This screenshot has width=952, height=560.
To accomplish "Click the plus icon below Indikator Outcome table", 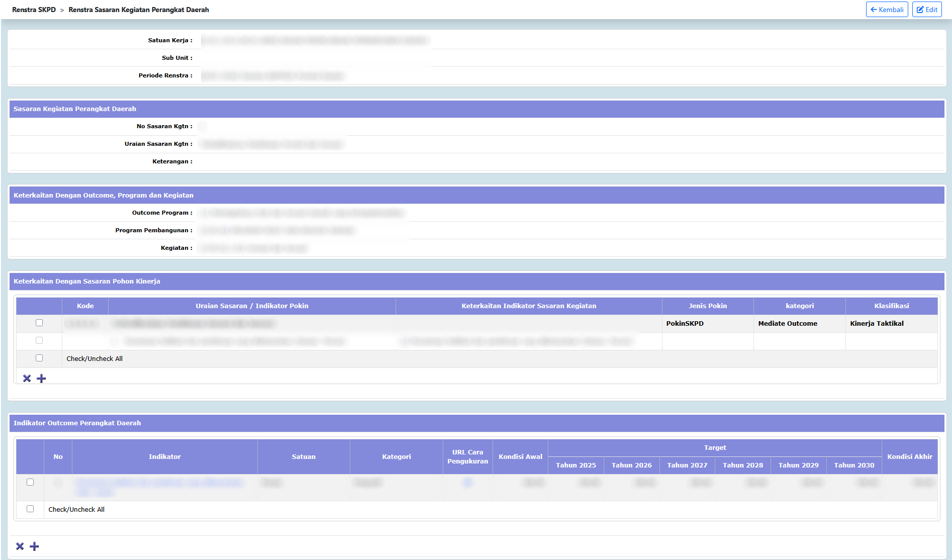I will [x=35, y=546].
